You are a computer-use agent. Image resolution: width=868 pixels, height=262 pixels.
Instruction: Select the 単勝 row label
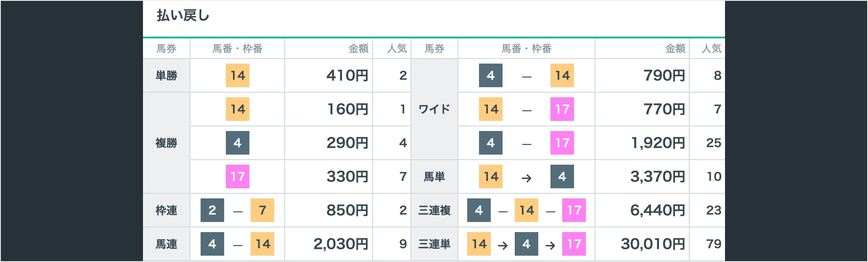[x=166, y=75]
